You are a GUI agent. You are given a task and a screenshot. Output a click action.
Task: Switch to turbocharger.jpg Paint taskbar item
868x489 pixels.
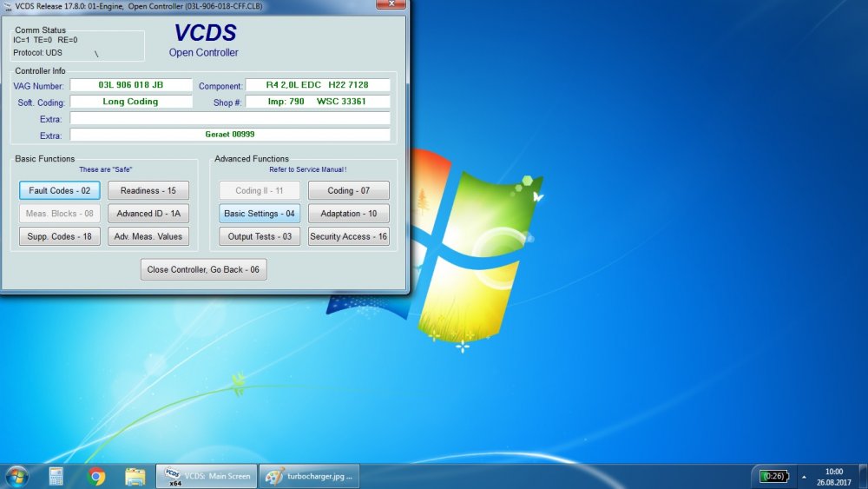(x=309, y=476)
